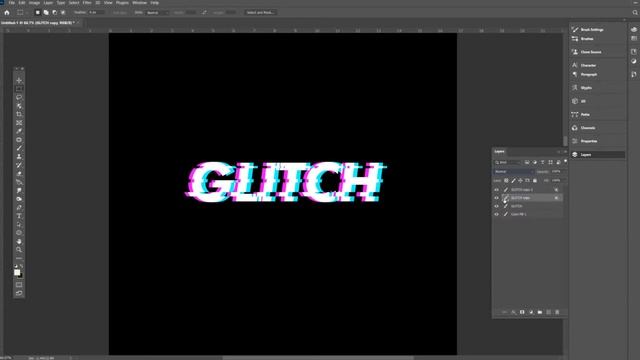Click the create new group folder icon
Screen dimensions: 640x360
[540, 312]
